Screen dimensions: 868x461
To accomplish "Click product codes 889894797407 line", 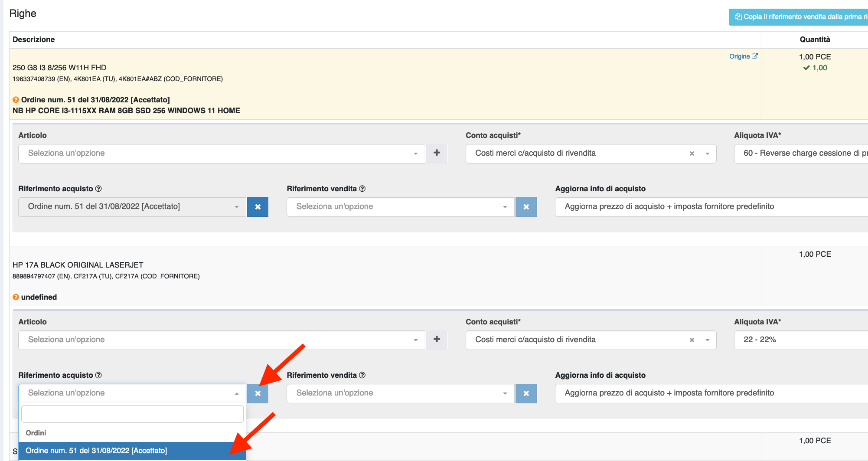I will point(106,276).
